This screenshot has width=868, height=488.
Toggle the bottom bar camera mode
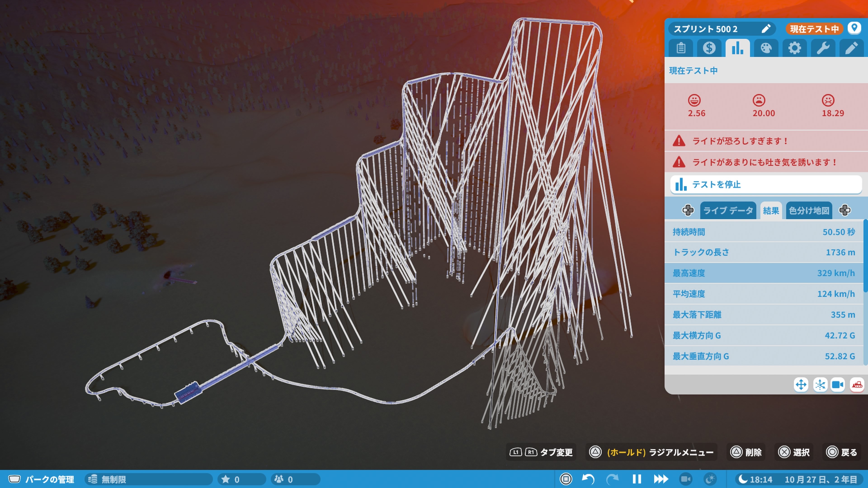coord(685,479)
